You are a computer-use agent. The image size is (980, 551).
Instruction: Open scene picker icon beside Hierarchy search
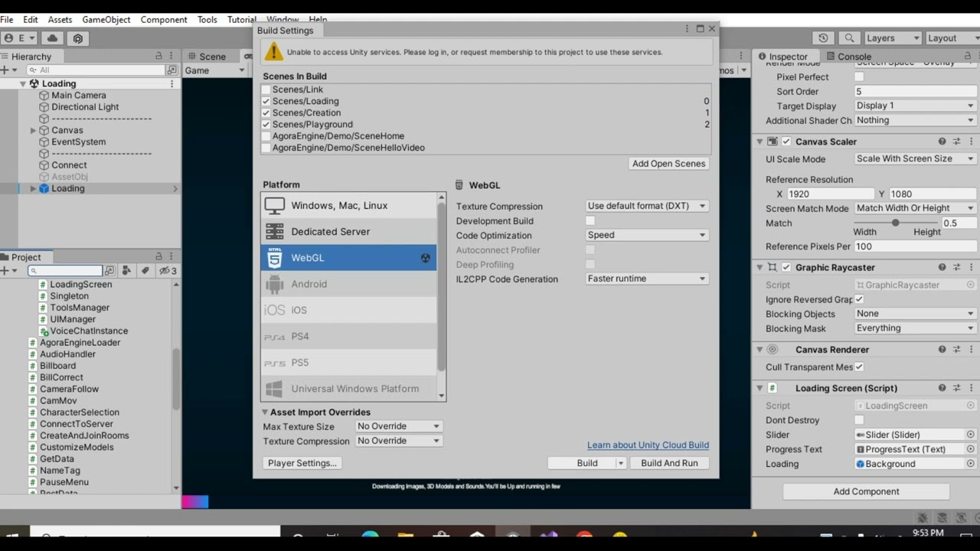[171, 70]
